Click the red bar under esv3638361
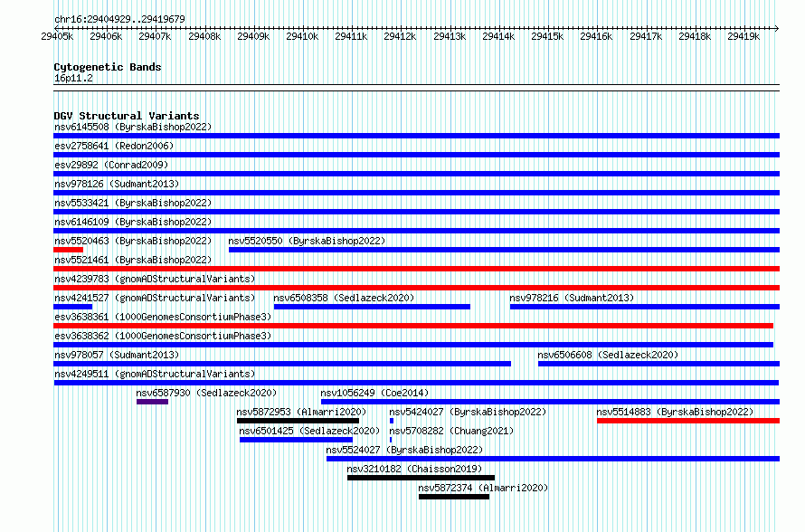Screen dimensions: 805x532 coord(413,326)
